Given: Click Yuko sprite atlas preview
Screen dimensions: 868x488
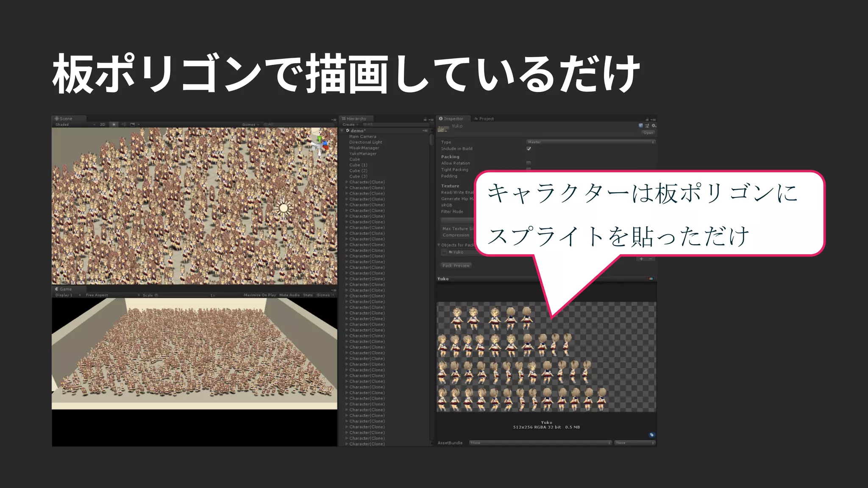Looking at the screenshot, I should click(x=546, y=357).
